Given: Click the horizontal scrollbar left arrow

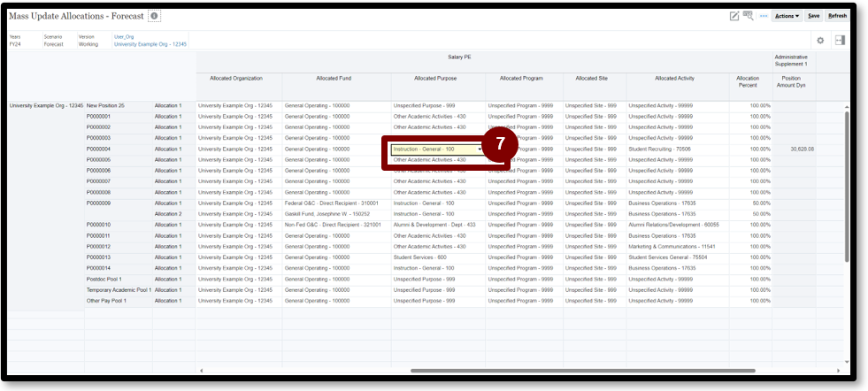Looking at the screenshot, I should click(x=202, y=371).
